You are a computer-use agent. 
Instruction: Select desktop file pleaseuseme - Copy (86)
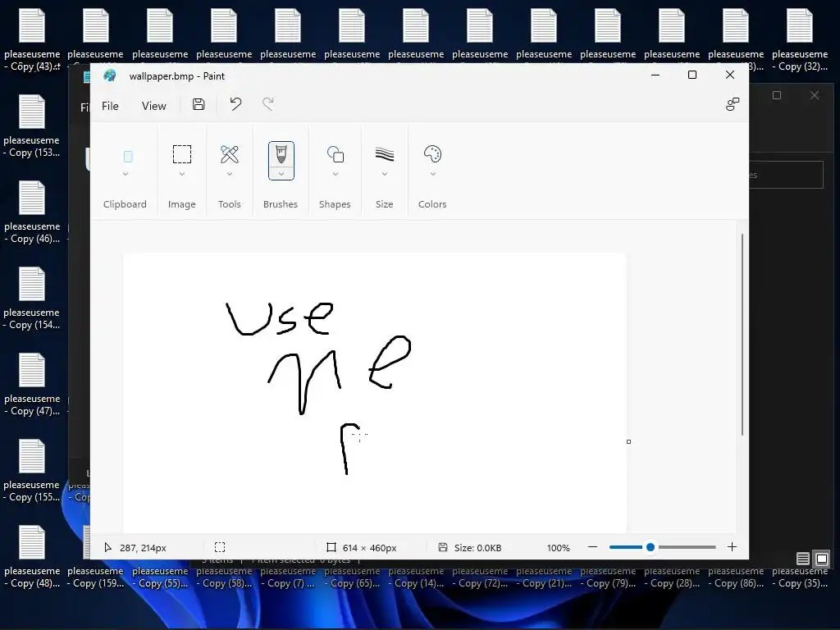[x=736, y=577]
